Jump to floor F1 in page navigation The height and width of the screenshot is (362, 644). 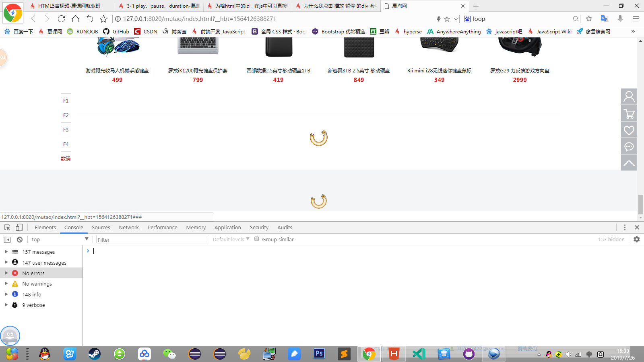click(66, 101)
